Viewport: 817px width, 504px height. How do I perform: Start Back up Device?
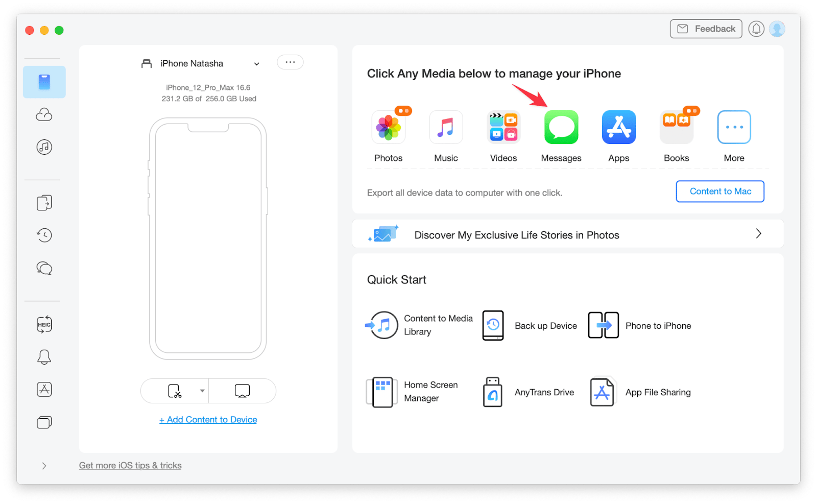point(530,326)
